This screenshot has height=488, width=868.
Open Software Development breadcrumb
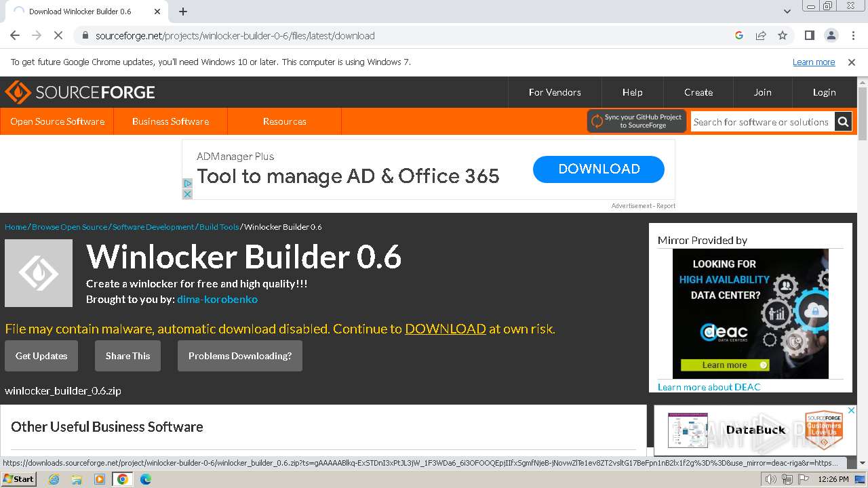coord(153,227)
